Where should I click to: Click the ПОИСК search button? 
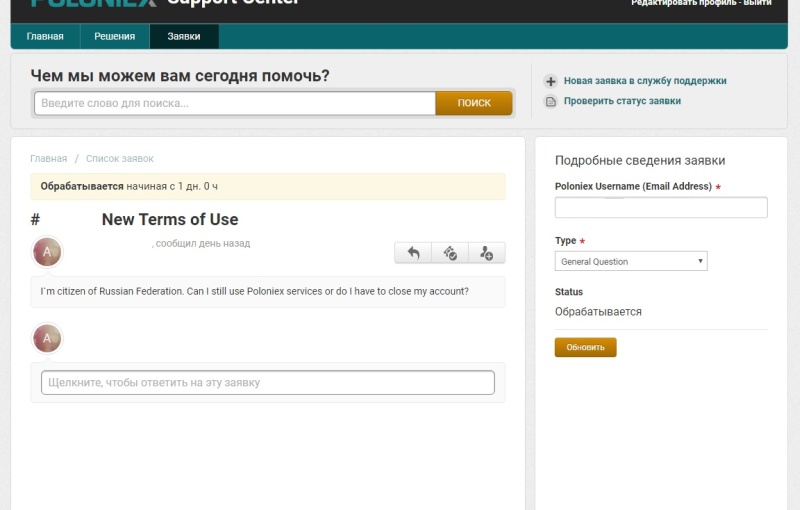click(x=474, y=103)
